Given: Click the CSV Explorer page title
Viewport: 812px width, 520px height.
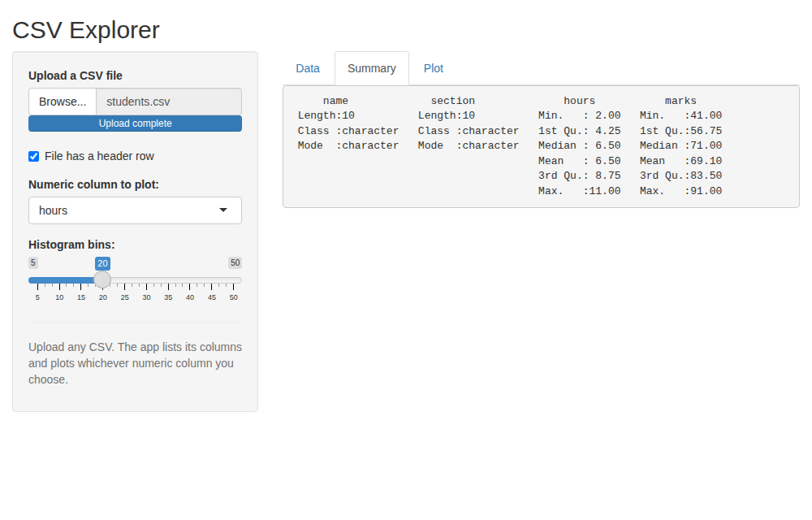Looking at the screenshot, I should click(86, 30).
